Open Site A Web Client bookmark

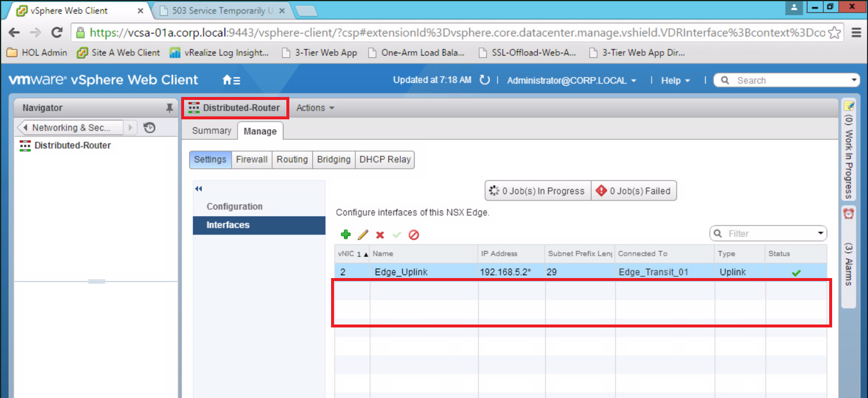pyautogui.click(x=118, y=53)
